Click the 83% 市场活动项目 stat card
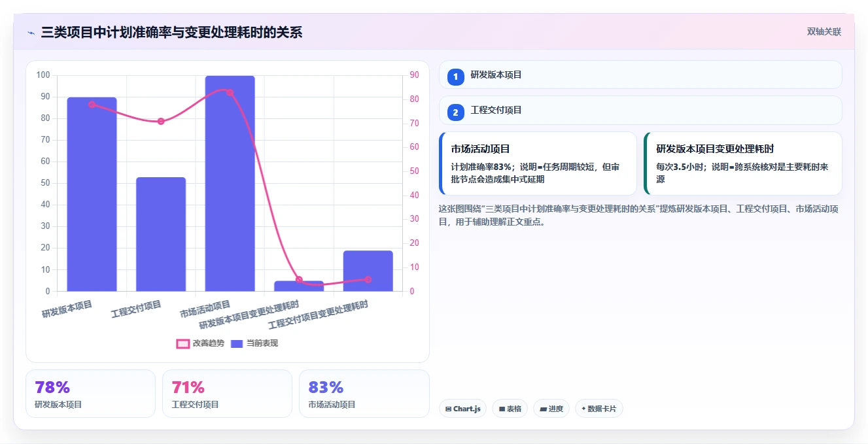 [364, 394]
